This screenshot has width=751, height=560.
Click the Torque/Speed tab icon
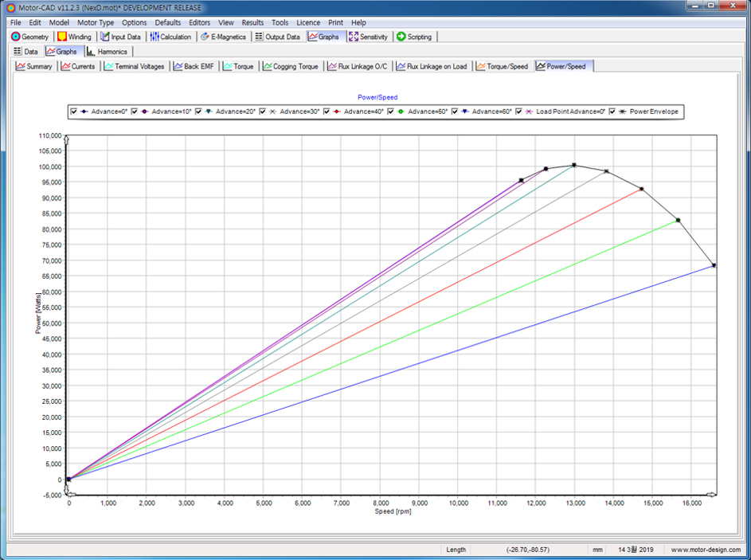[x=481, y=66]
